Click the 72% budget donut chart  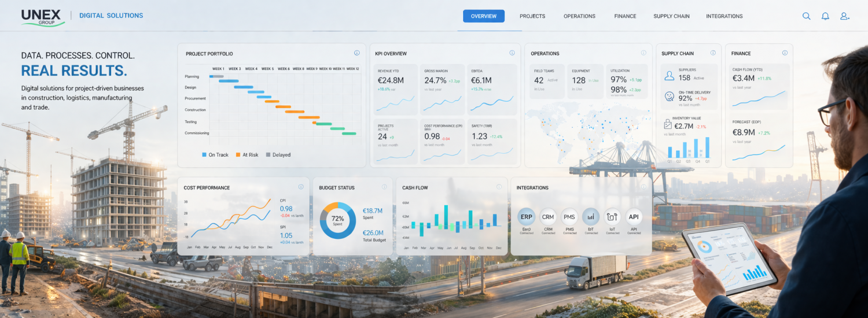click(x=338, y=220)
